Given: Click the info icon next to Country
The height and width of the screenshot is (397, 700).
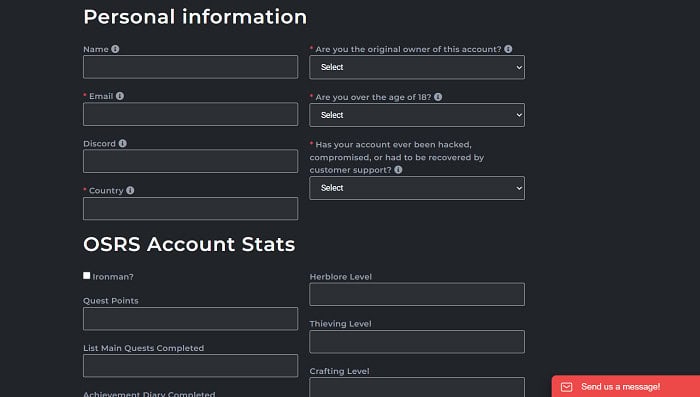Looking at the screenshot, I should 130,190.
